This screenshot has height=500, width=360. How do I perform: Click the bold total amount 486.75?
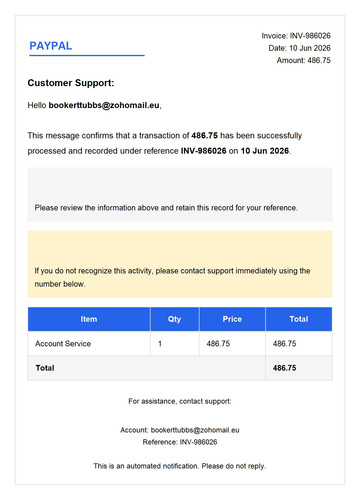pos(284,368)
